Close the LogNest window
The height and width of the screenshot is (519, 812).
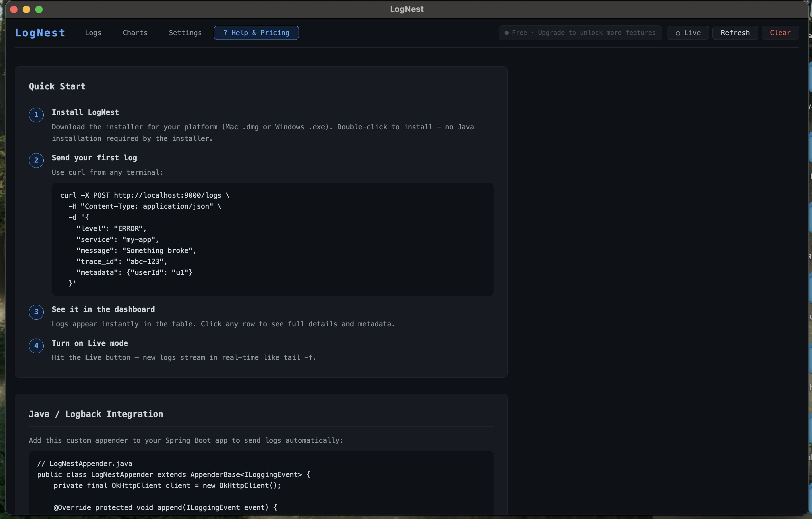(14, 9)
